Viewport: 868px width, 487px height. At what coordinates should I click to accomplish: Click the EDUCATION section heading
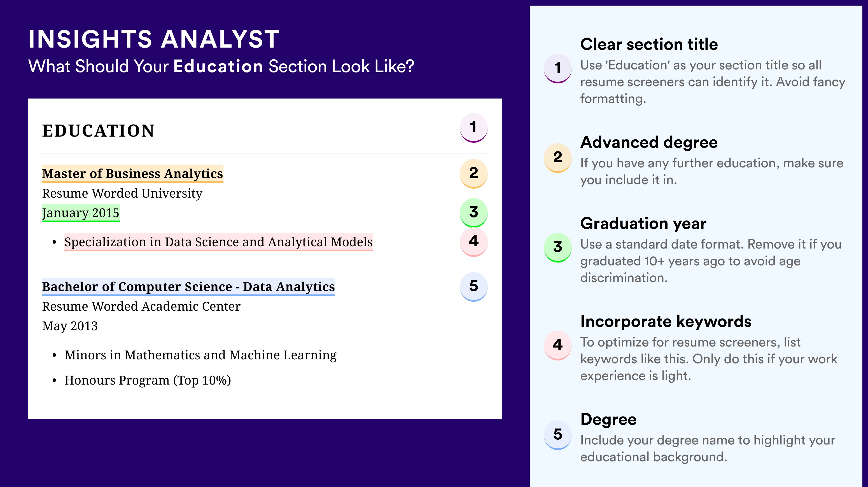(x=98, y=131)
